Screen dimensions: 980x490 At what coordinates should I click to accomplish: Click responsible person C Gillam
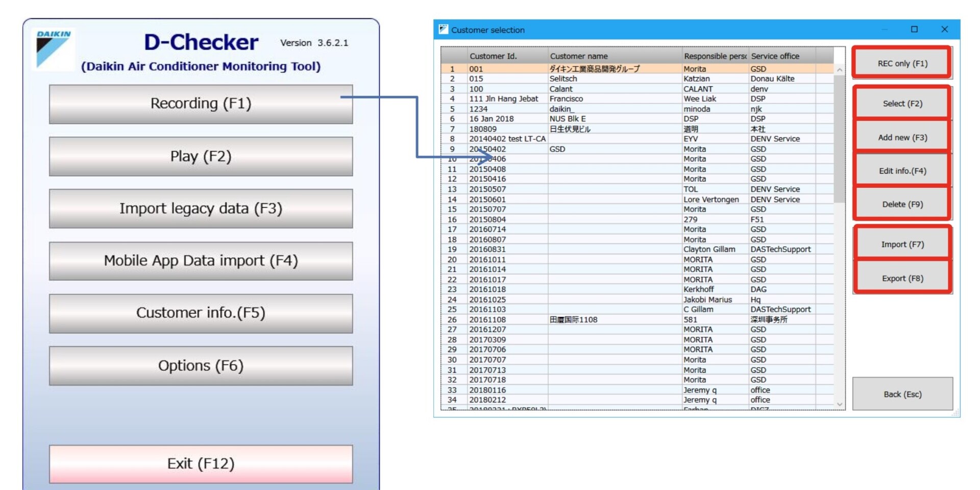(x=699, y=309)
